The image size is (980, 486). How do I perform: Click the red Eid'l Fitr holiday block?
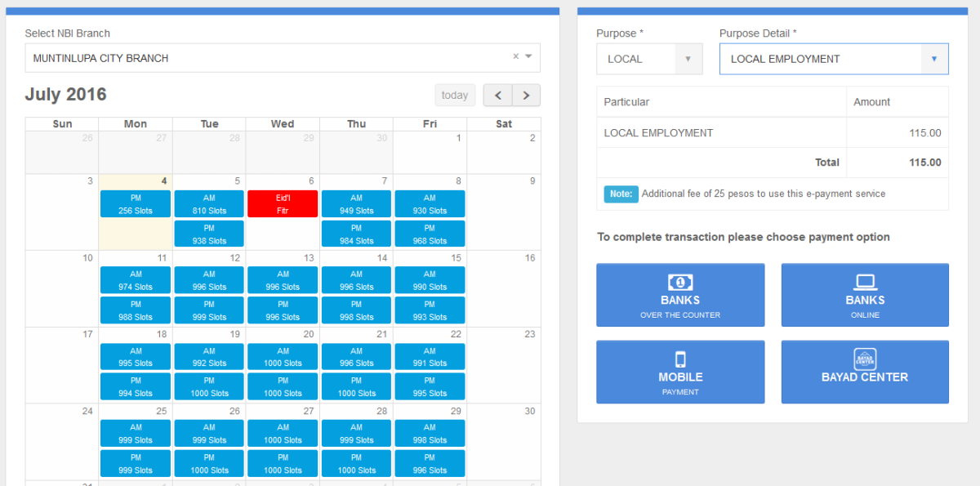[x=283, y=204]
